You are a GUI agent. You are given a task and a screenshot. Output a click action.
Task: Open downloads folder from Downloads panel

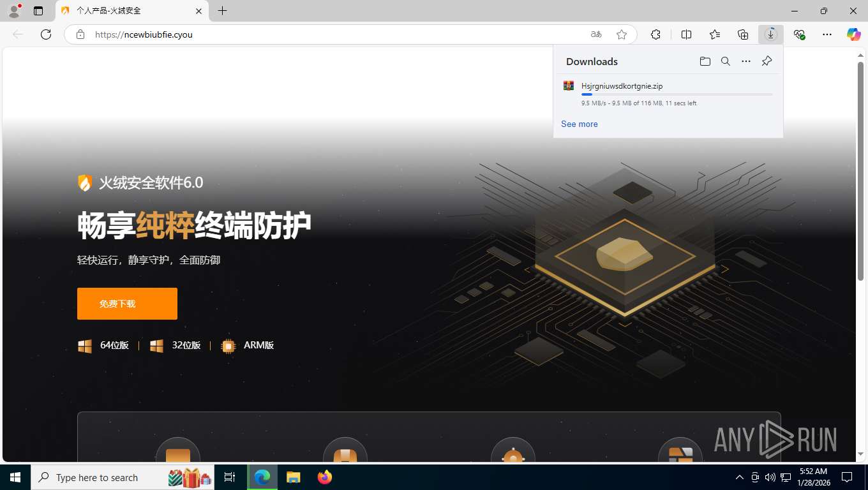[705, 61]
